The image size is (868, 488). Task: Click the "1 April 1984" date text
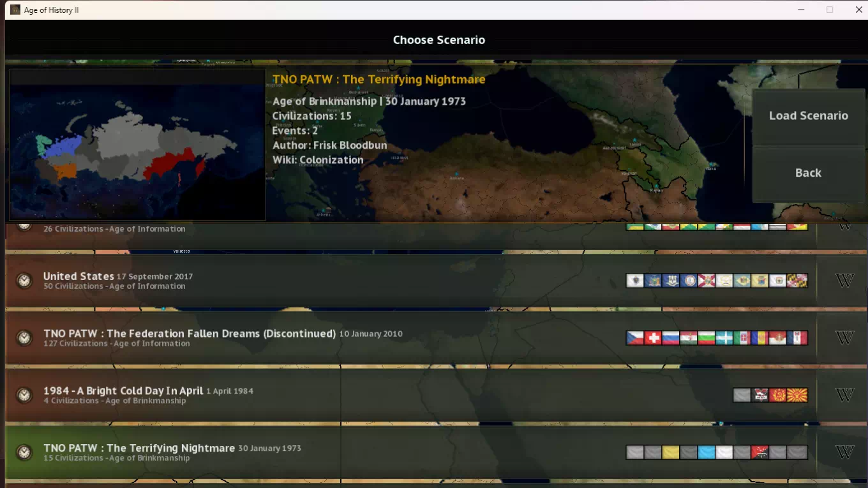coord(230,391)
